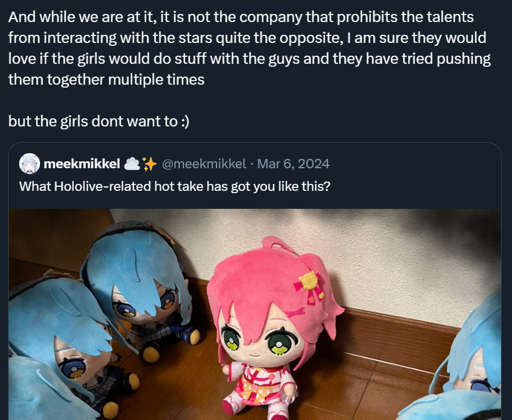Image resolution: width=512 pixels, height=420 pixels.
Task: Click the cloud emoji beside meekmikkel
Action: [132, 164]
